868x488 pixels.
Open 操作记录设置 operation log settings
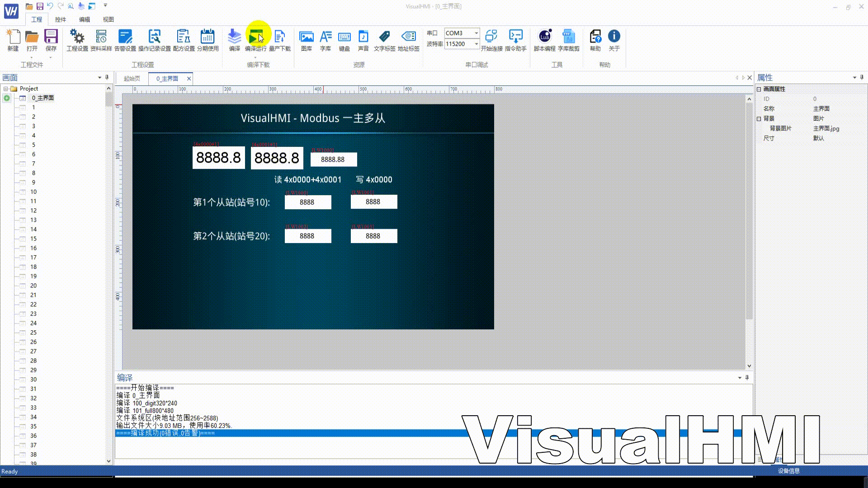pos(155,40)
